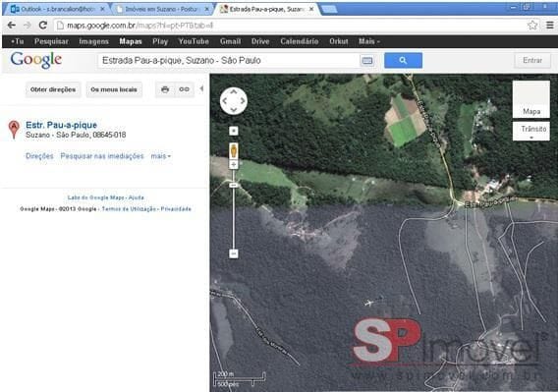Focus the maps search input field

point(230,61)
